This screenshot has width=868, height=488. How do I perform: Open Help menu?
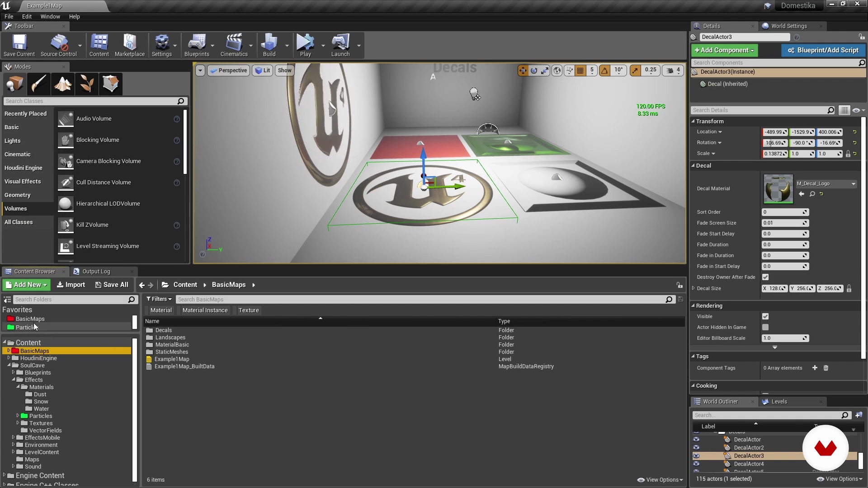pos(74,16)
